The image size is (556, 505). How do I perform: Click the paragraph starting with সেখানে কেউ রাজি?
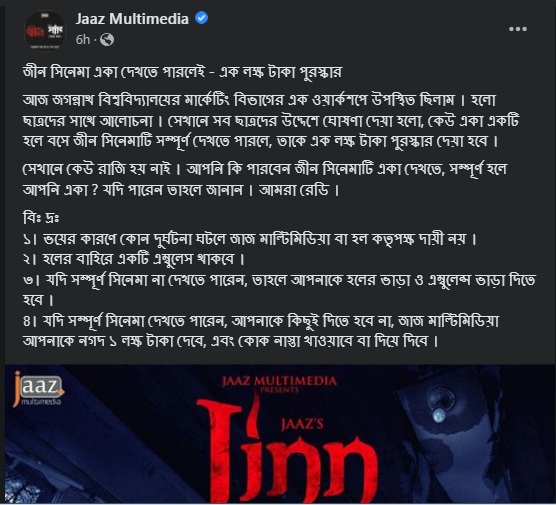coord(265,179)
